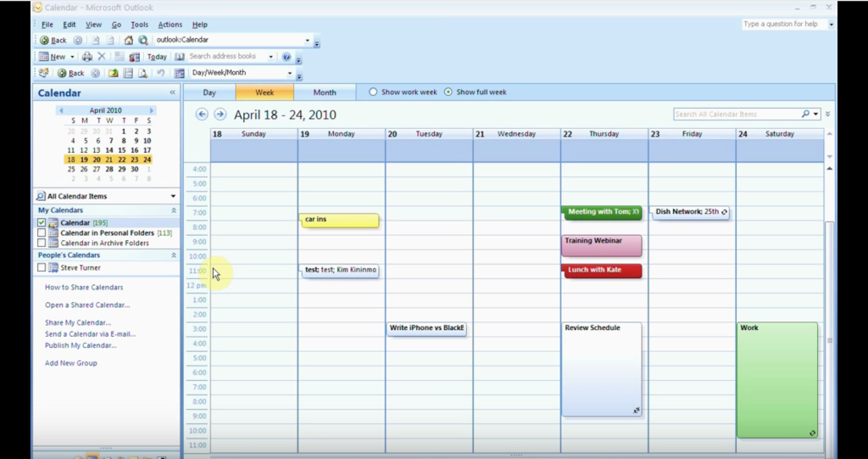Click the blue Help question-mark icon
868x459 pixels.
pyautogui.click(x=287, y=57)
